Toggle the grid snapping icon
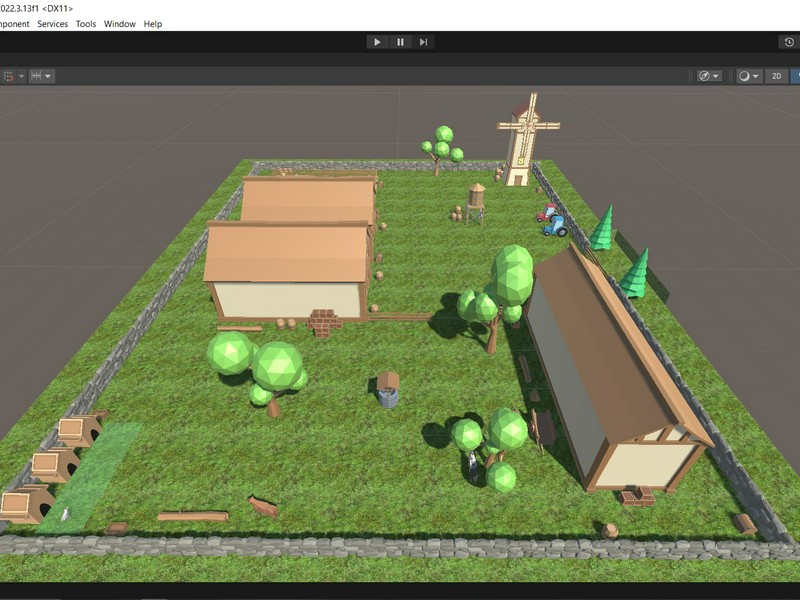The image size is (800, 600). (x=7, y=76)
